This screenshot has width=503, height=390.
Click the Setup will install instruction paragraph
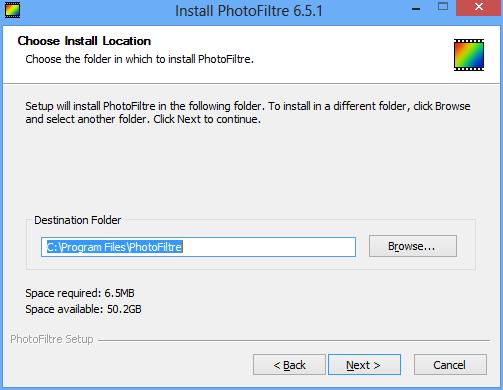point(248,113)
